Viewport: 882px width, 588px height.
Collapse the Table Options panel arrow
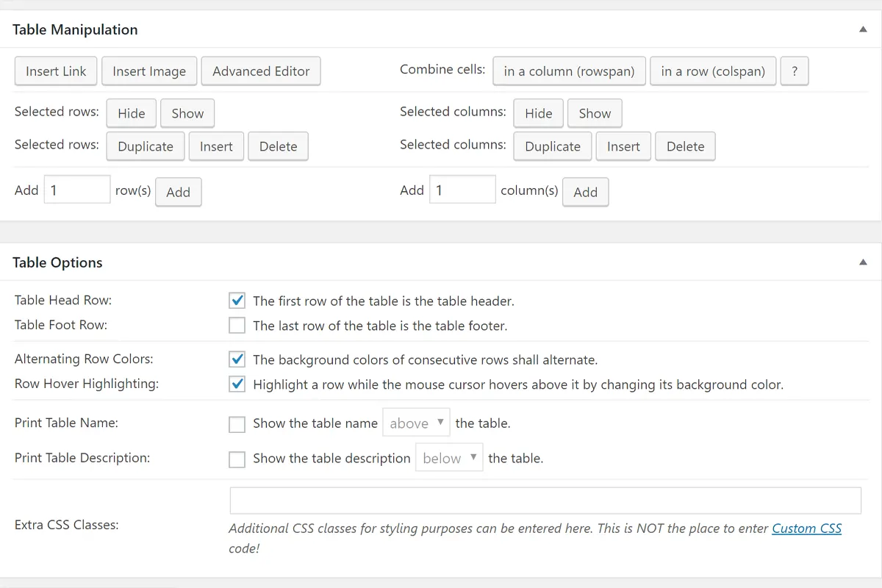[863, 262]
